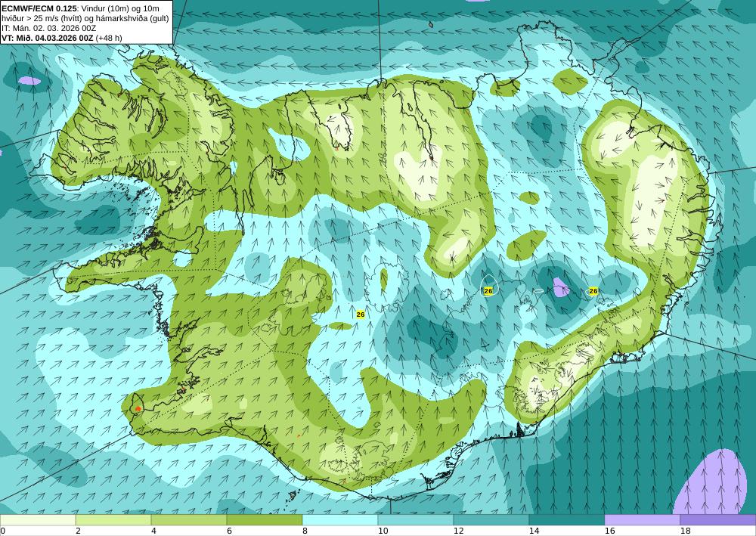Click the '8' label on the color scale
The height and width of the screenshot is (536, 756).
tap(305, 531)
